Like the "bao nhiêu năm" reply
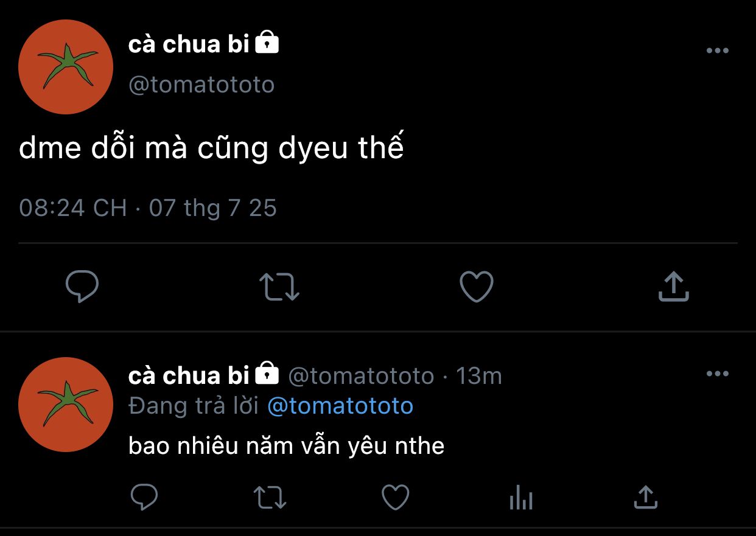756x536 pixels. click(x=395, y=498)
